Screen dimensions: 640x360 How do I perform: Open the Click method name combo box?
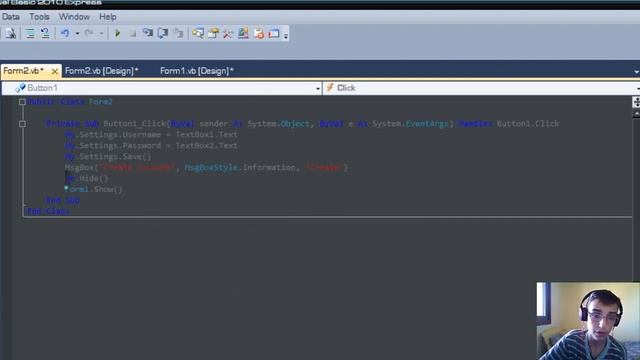[481, 88]
